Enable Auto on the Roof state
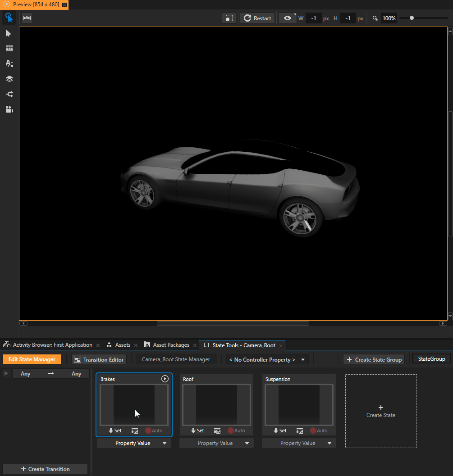The width and height of the screenshot is (453, 476). click(236, 431)
